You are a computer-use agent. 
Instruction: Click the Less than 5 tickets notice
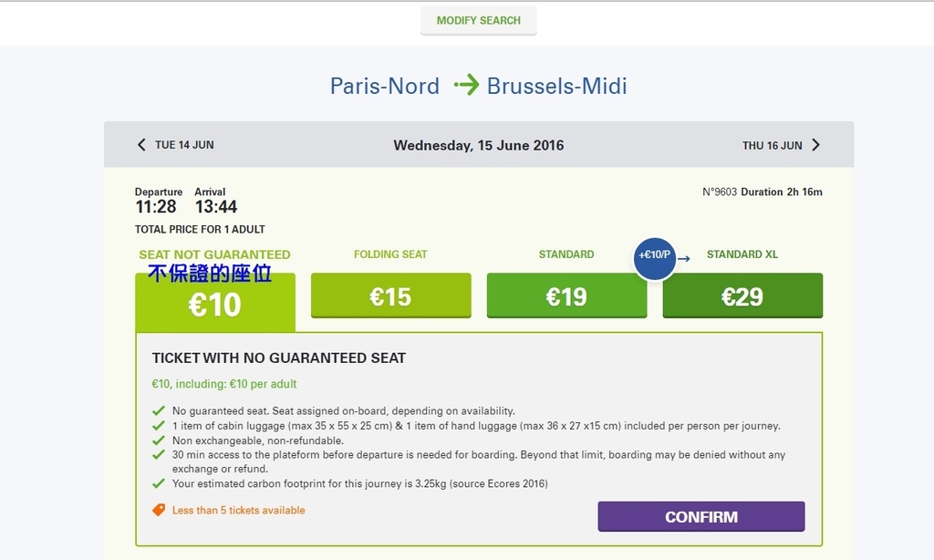(238, 510)
